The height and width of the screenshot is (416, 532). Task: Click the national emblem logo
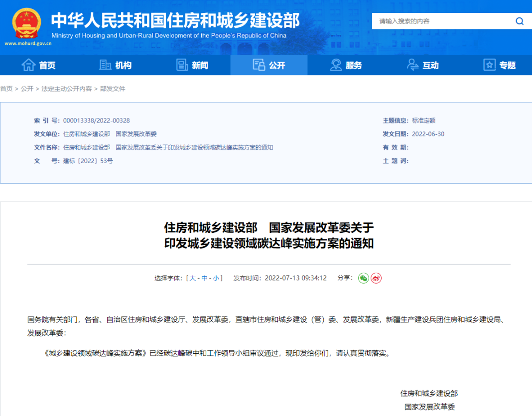click(27, 24)
